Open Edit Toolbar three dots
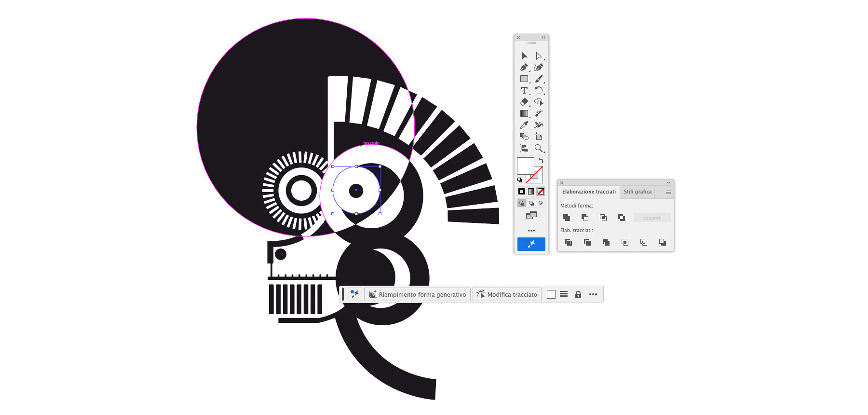Screen dimensions: 868x415 [531, 231]
